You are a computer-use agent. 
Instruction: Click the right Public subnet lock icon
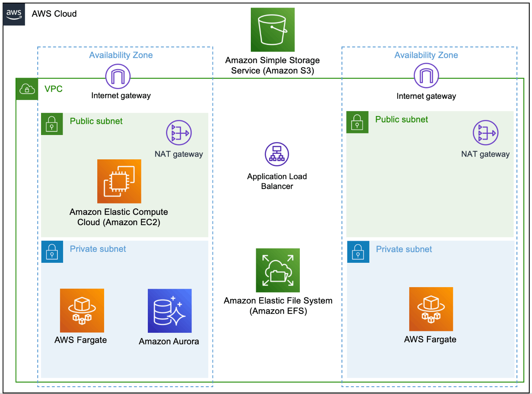pyautogui.click(x=358, y=122)
